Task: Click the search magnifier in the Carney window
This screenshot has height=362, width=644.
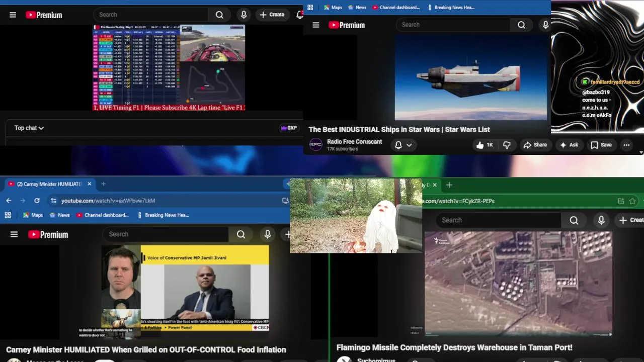Action: pos(241,234)
